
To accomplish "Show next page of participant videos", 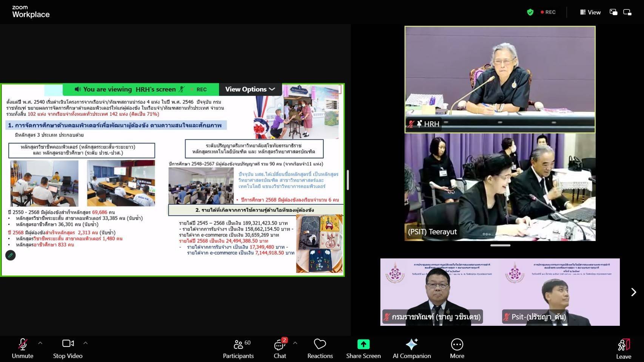I will point(633,292).
